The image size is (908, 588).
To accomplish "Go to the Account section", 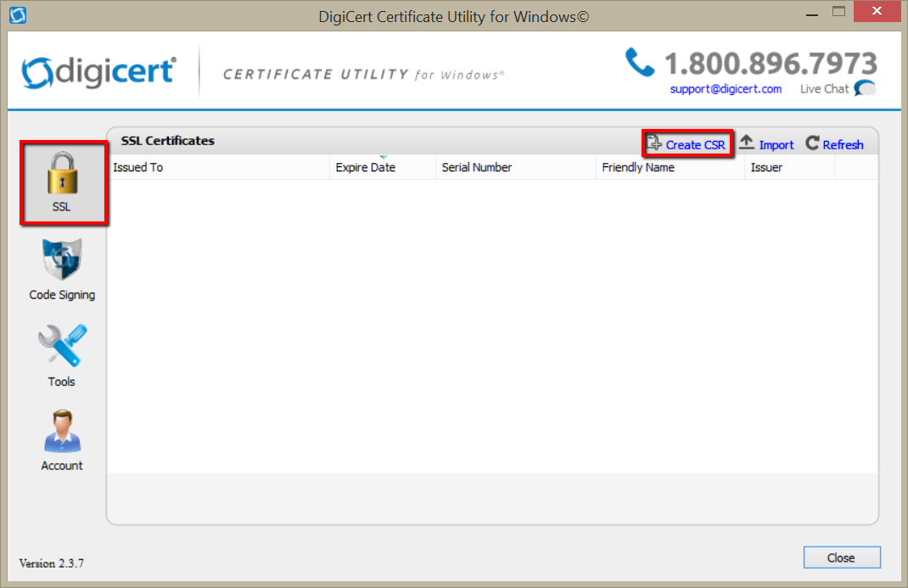I will (62, 440).
